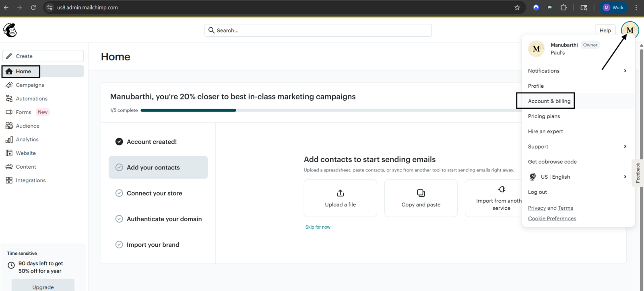
Task: Click the Campaigns megaphone icon
Action: point(9,85)
